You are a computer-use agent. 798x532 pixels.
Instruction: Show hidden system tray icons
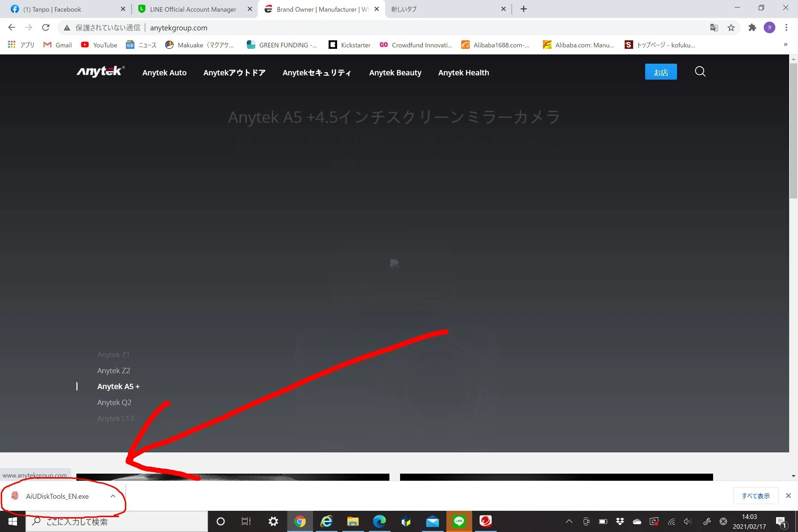pyautogui.click(x=569, y=521)
